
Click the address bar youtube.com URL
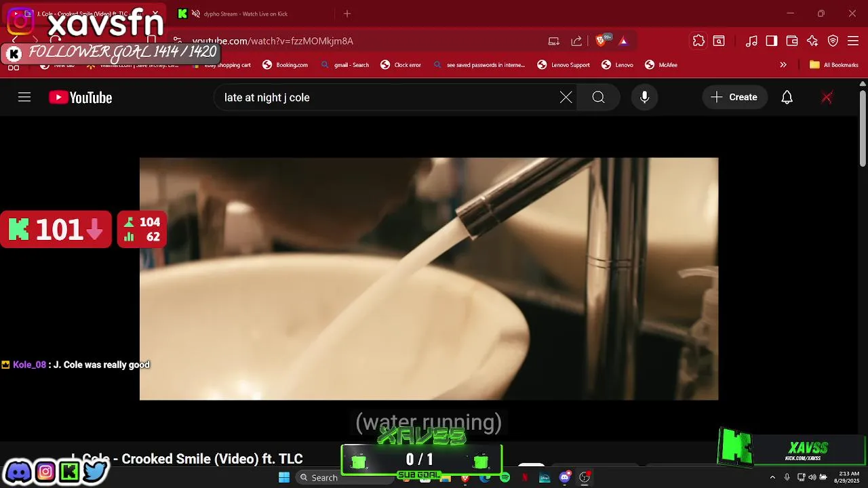point(273,41)
